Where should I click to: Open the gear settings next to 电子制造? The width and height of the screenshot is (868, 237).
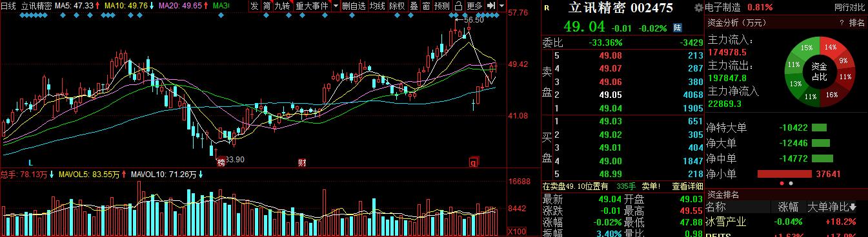(x=698, y=8)
